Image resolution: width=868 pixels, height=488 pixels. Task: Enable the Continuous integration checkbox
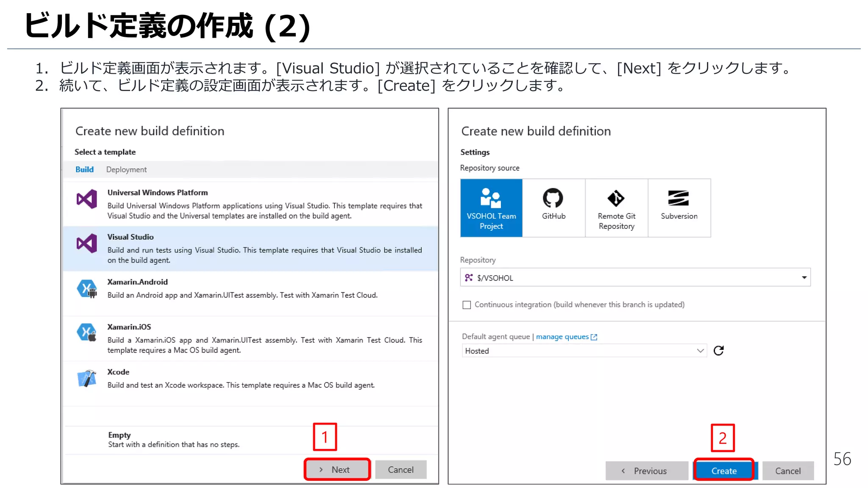click(467, 305)
